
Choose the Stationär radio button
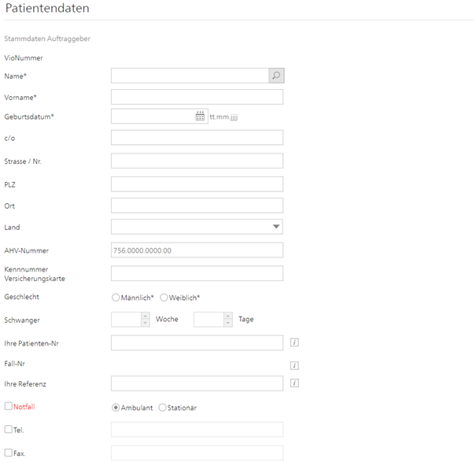coord(163,408)
